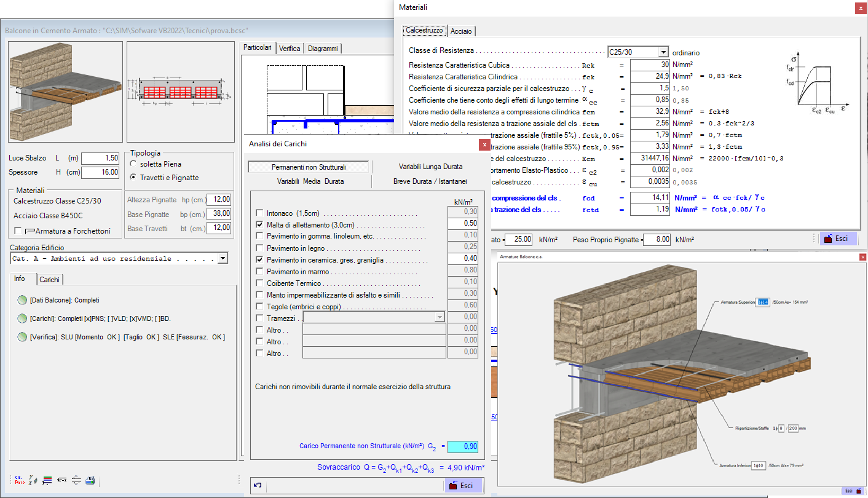Select the Travetti e Pignatte option
Image resolution: width=868 pixels, height=498 pixels.
[x=133, y=178]
